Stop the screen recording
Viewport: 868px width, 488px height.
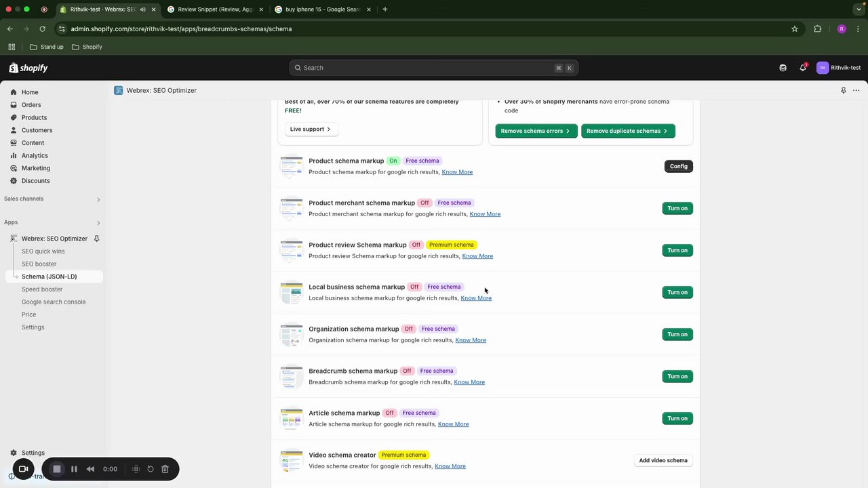pyautogui.click(x=57, y=469)
